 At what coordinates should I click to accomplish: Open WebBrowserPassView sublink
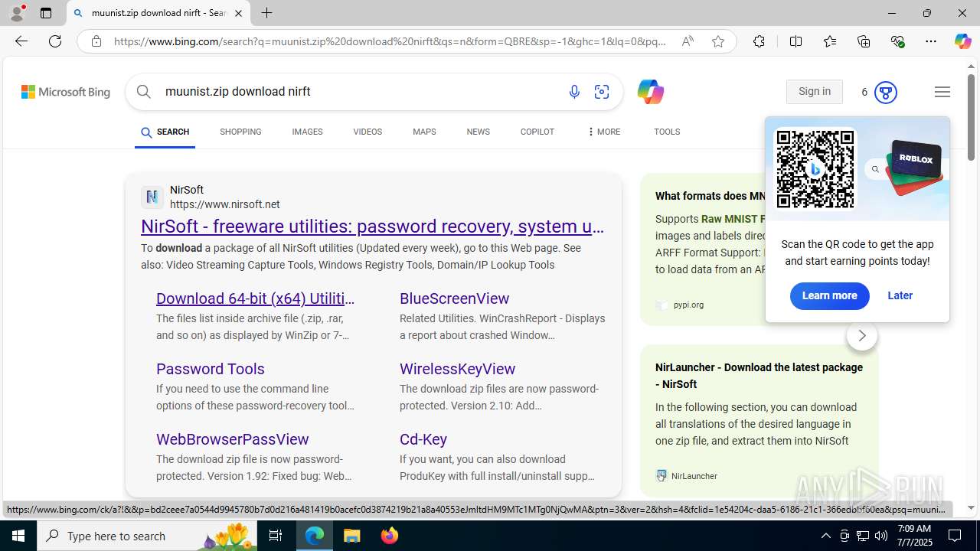(233, 439)
